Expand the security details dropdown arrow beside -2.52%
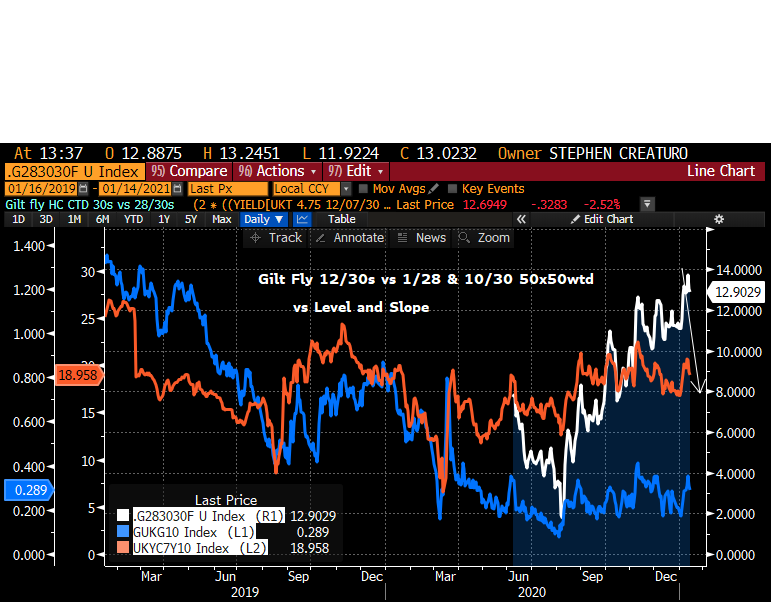 tap(647, 204)
